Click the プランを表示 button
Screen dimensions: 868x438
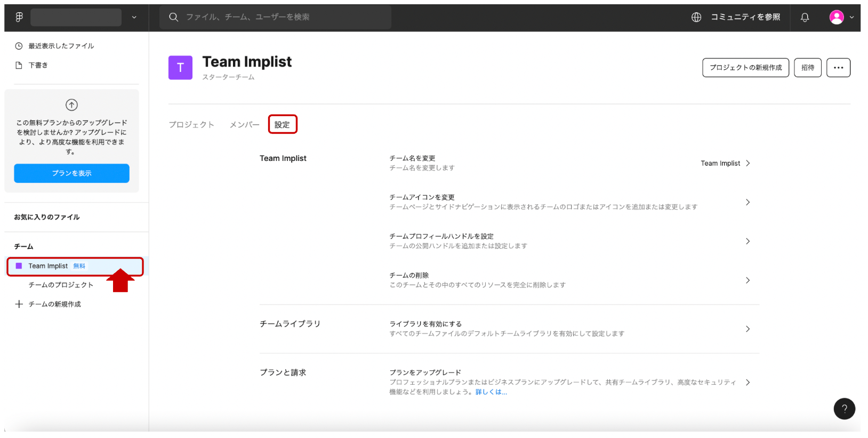coord(71,173)
